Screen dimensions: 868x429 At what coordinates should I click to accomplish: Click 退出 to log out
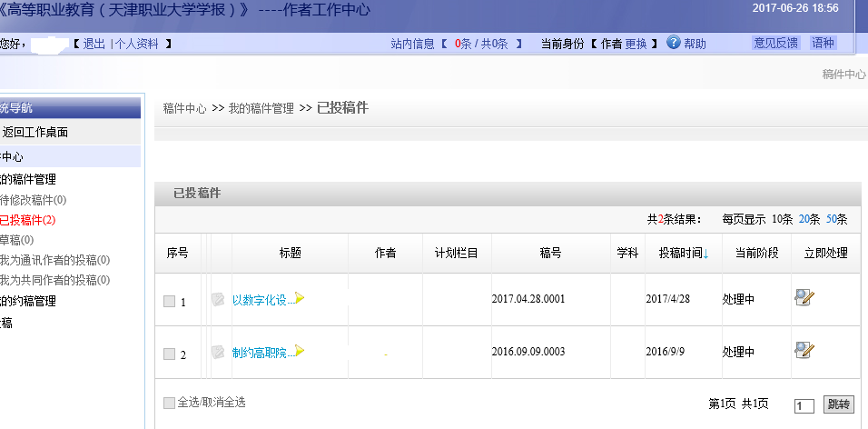coord(94,44)
